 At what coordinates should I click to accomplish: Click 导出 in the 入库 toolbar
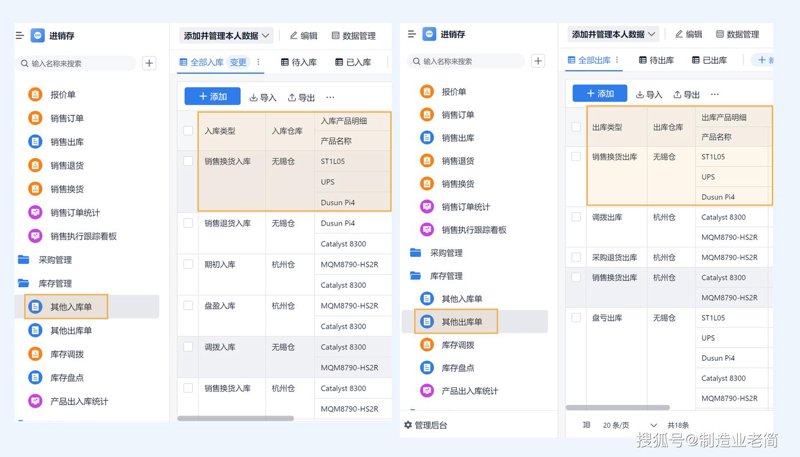click(301, 97)
